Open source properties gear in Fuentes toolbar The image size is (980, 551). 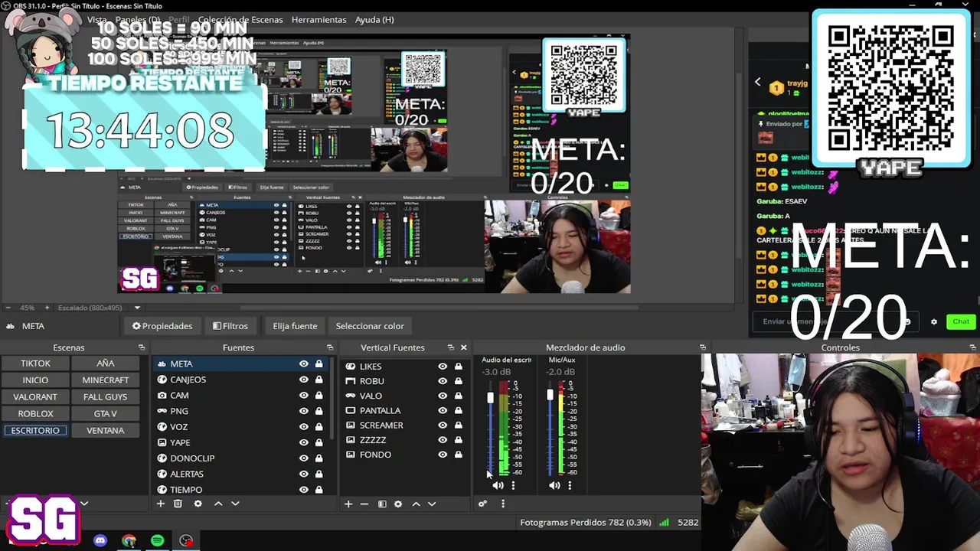click(x=198, y=504)
